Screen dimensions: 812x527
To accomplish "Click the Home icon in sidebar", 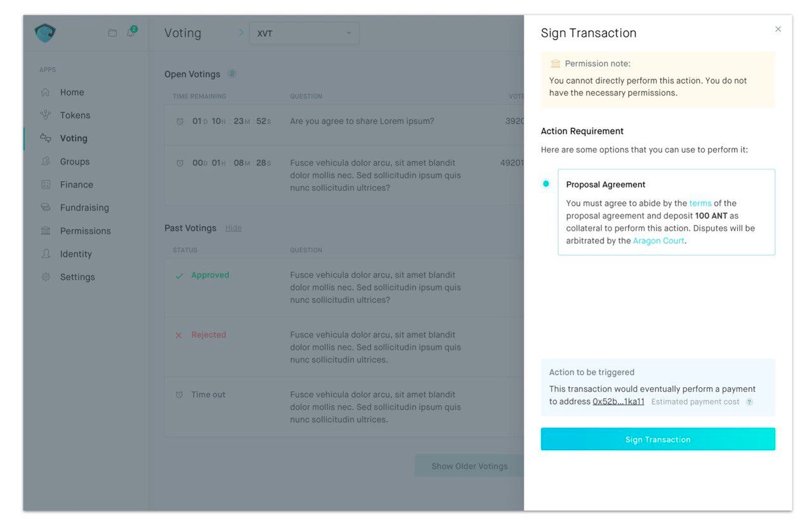I will coord(45,92).
